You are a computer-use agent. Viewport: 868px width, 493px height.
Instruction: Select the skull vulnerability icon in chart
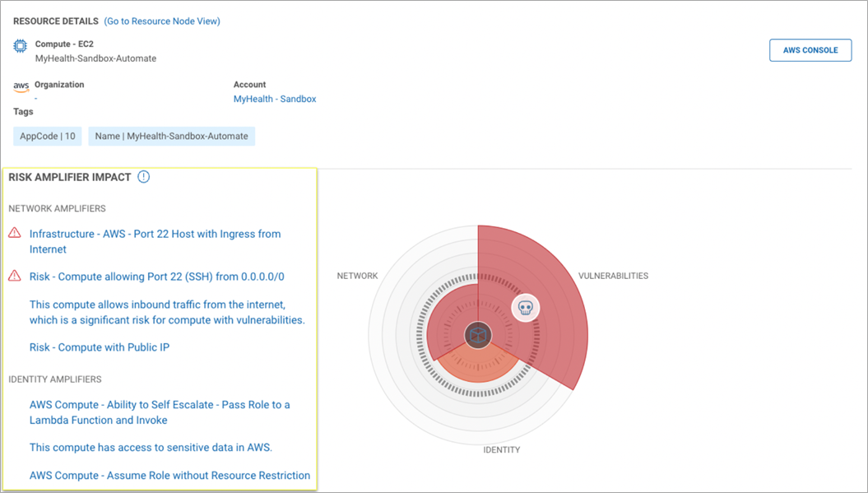coord(526,308)
